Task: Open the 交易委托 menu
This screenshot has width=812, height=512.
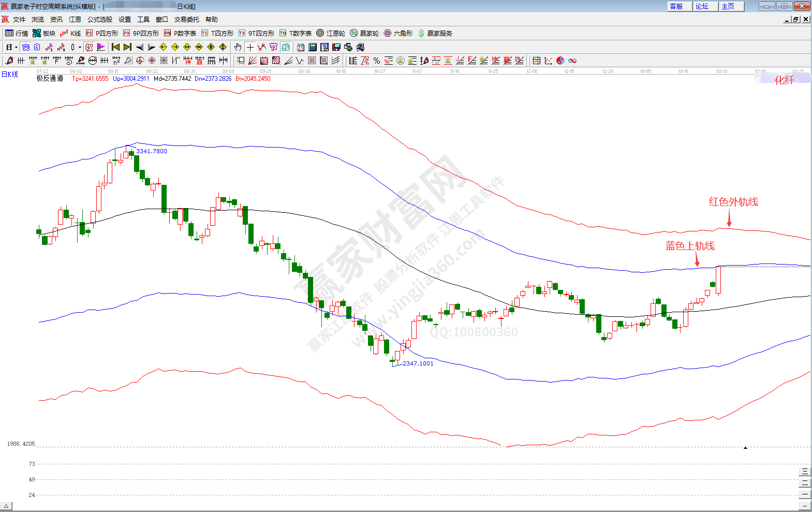Action: pos(186,20)
